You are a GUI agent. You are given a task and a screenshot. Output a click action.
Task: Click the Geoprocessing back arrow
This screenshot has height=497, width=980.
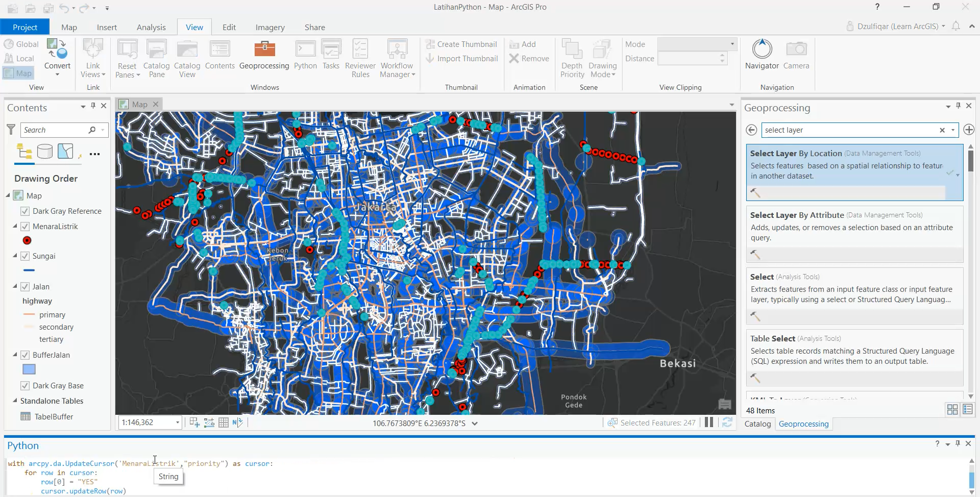click(x=751, y=130)
